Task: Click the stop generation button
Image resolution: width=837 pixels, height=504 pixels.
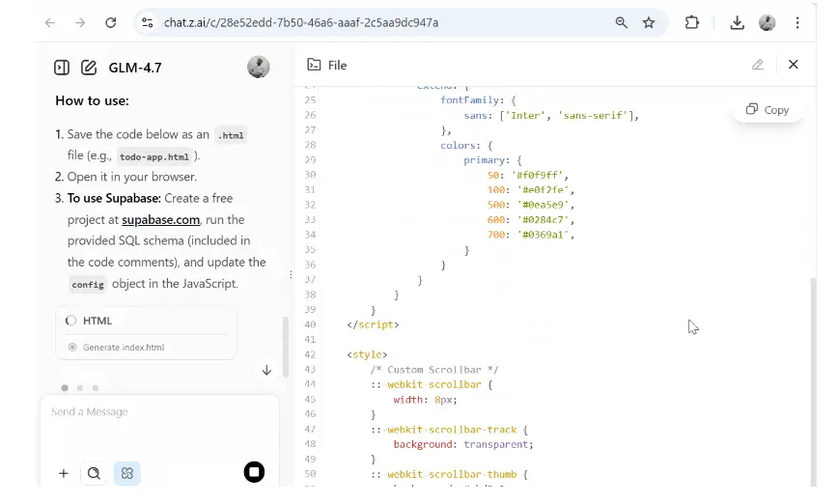Action: (254, 472)
